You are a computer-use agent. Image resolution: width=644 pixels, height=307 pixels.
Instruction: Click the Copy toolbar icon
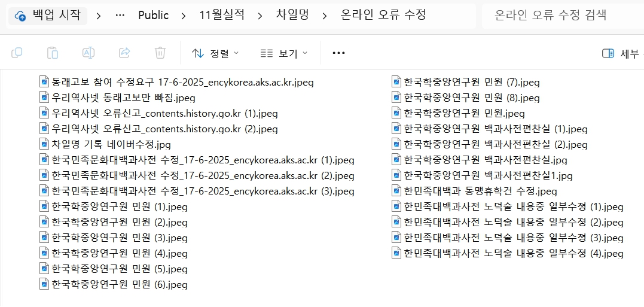[x=17, y=53]
